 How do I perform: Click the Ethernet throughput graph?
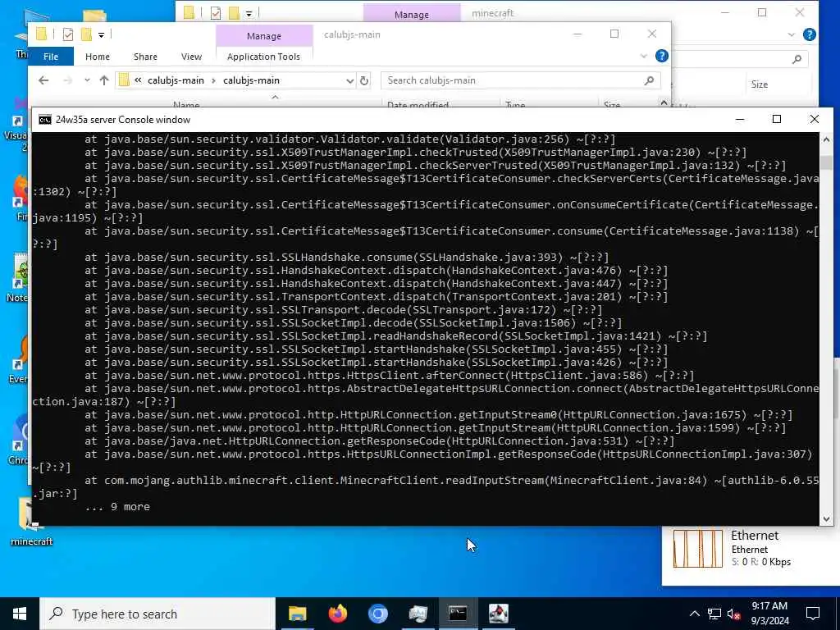[x=697, y=548]
